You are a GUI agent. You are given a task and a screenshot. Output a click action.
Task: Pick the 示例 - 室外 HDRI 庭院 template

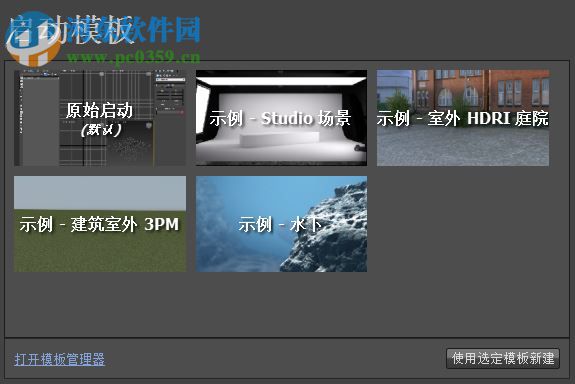coord(463,118)
